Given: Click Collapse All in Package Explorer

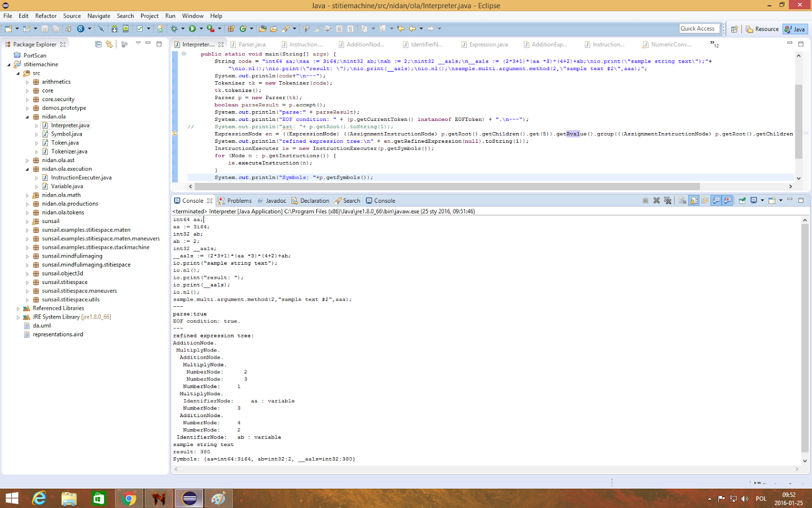Looking at the screenshot, I should coord(98,44).
